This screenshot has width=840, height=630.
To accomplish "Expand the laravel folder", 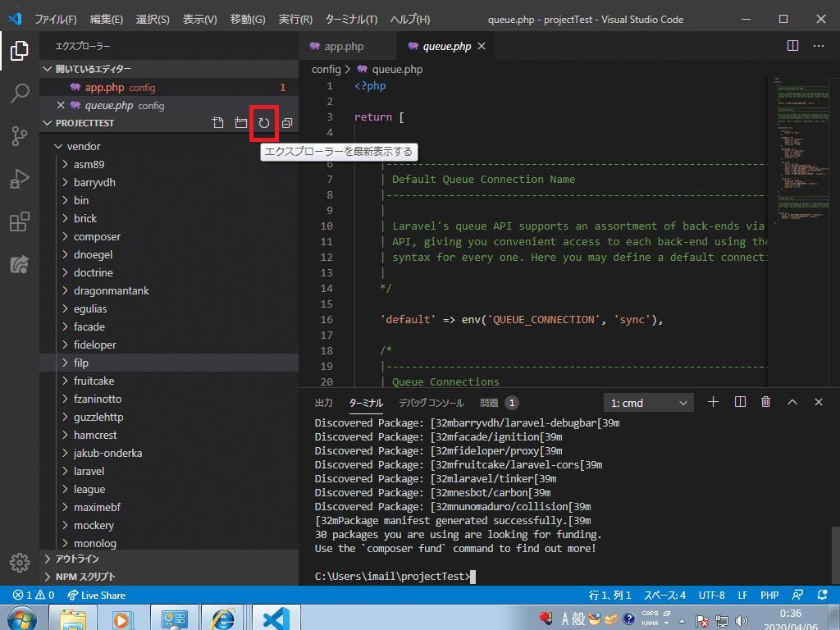I will [169, 471].
